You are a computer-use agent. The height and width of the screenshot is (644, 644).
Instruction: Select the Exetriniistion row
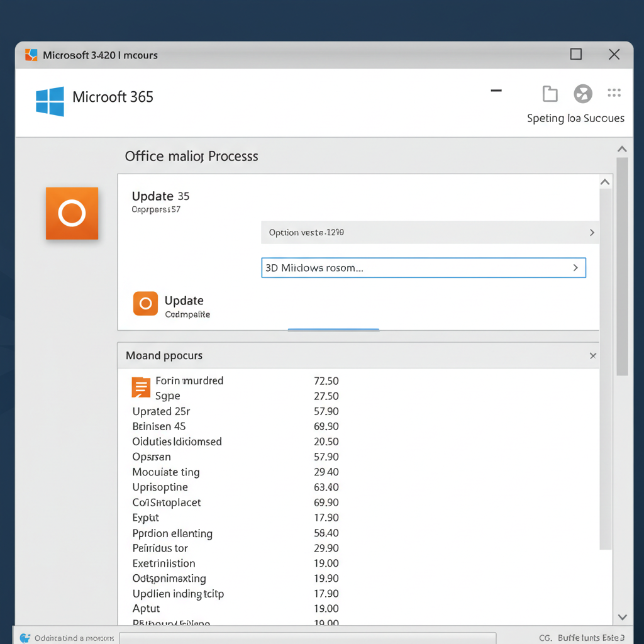point(235,563)
